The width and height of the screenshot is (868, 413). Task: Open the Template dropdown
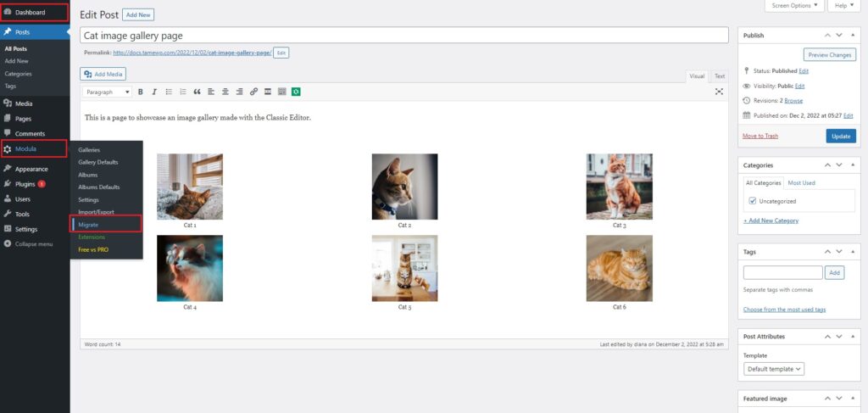(773, 369)
